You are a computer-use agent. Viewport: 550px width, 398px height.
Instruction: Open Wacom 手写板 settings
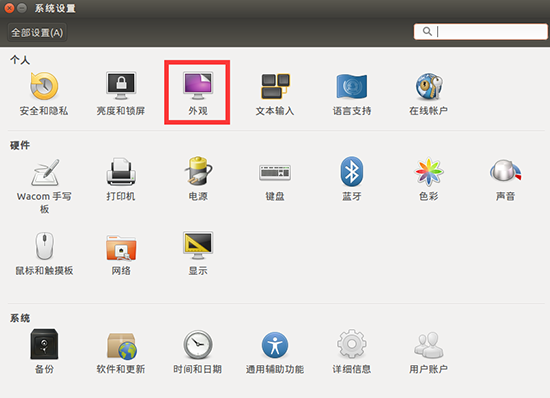(x=44, y=186)
